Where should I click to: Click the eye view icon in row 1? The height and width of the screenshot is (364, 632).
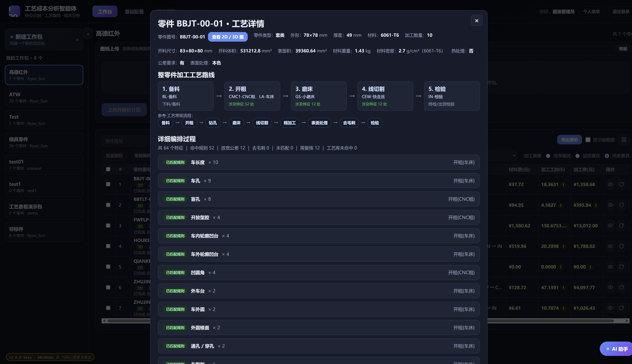[x=610, y=184]
